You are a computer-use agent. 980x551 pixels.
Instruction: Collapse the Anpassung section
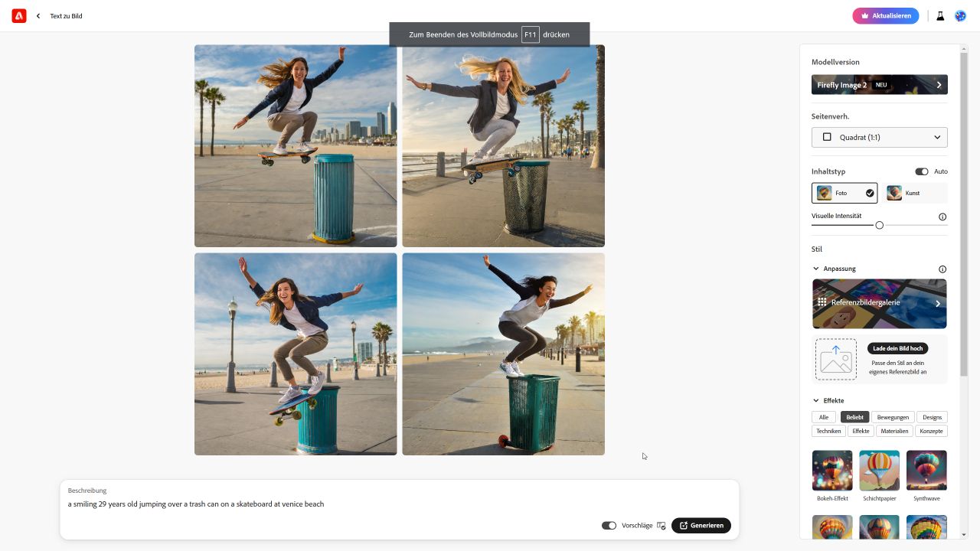pos(816,269)
